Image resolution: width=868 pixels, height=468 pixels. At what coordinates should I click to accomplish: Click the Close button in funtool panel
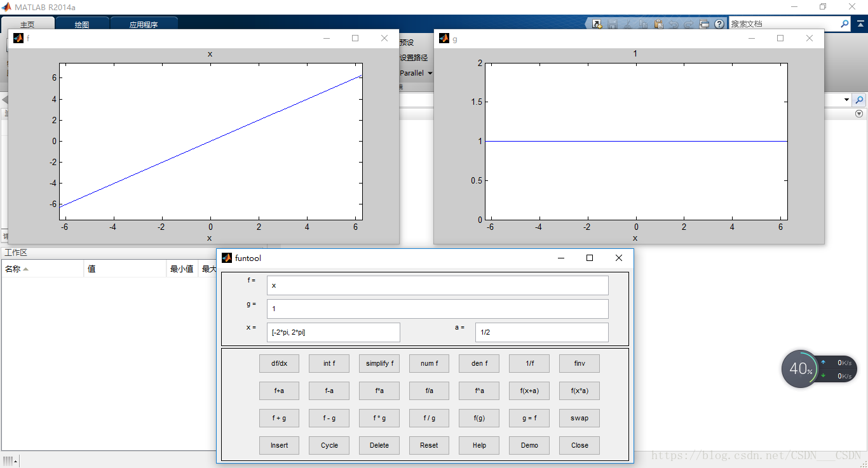click(x=580, y=446)
